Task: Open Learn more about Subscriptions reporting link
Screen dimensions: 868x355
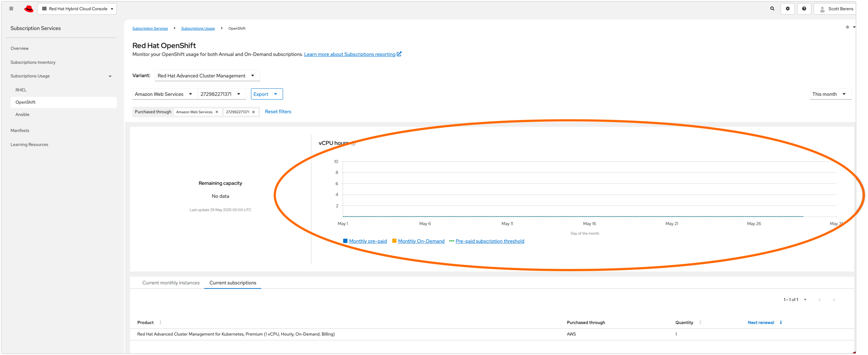Action: [349, 54]
